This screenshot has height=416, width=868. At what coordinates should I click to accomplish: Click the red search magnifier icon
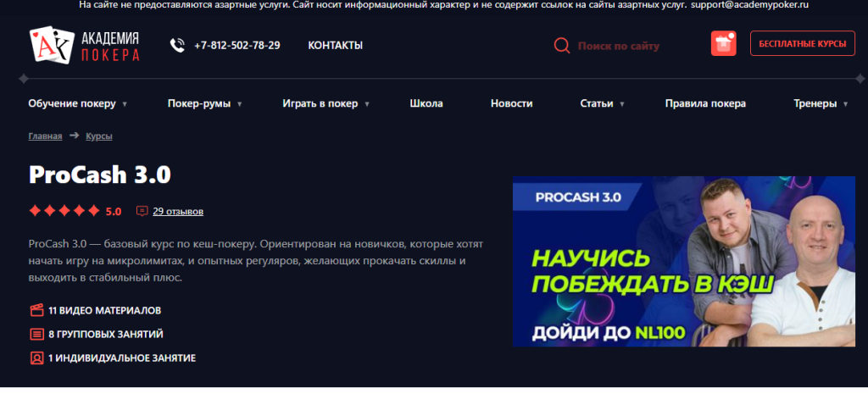tap(562, 46)
